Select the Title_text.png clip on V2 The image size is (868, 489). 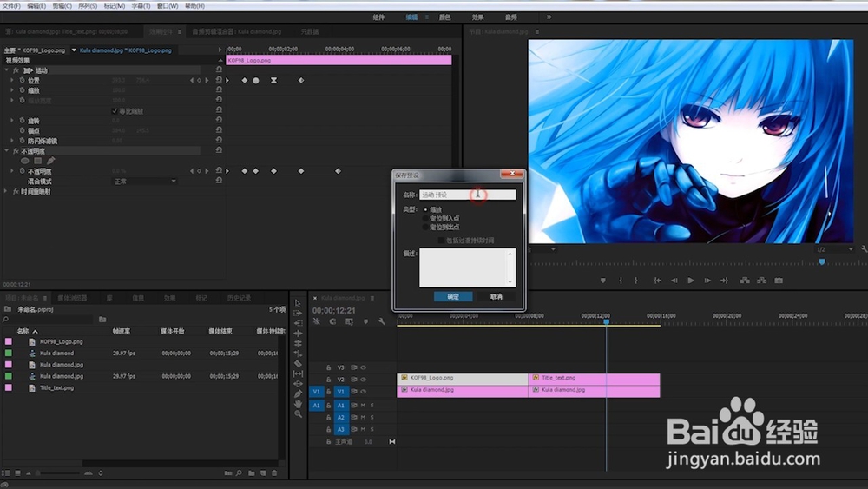tap(594, 379)
